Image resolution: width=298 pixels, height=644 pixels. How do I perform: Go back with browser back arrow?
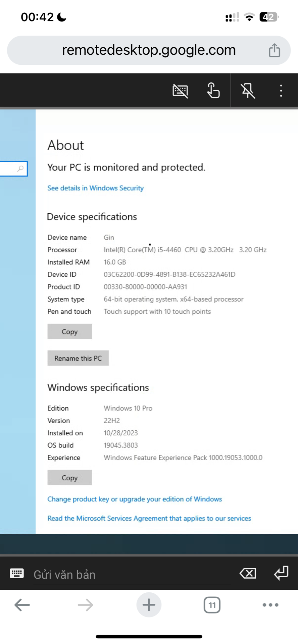click(x=22, y=605)
